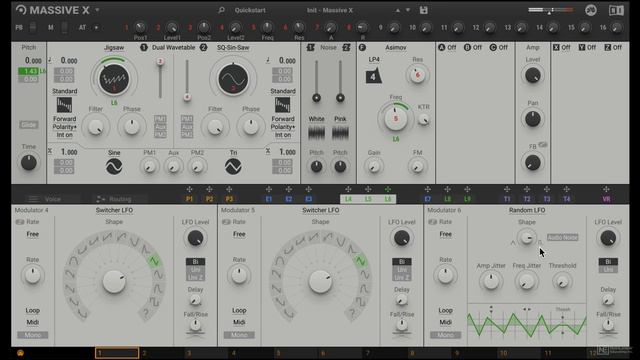Viewport: 640px width, 360px height.
Task: Click the oscillator 2 wavetable position display
Action: tap(233, 79)
